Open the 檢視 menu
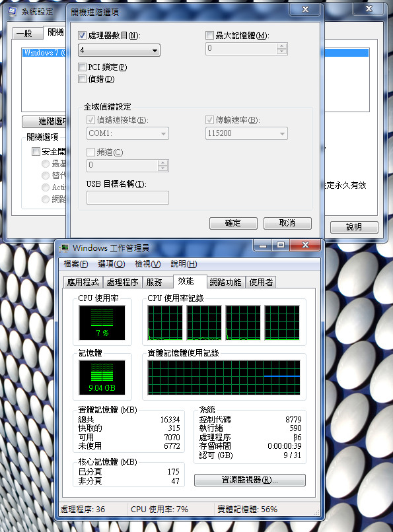 point(148,264)
